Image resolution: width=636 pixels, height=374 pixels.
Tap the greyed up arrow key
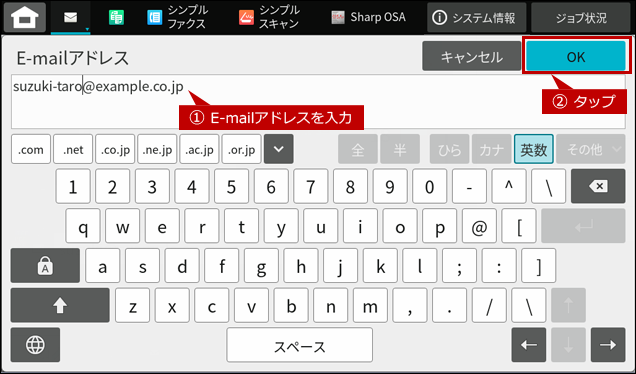[568, 305]
